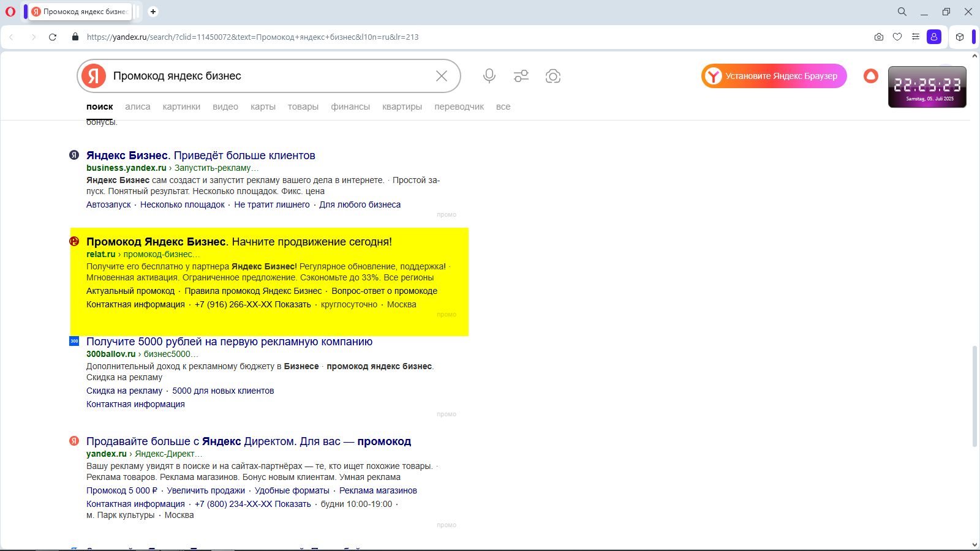The height and width of the screenshot is (551, 980).
Task: Open Яндекс Бизнес. Приведёт больше клиентов result
Action: coord(201,156)
